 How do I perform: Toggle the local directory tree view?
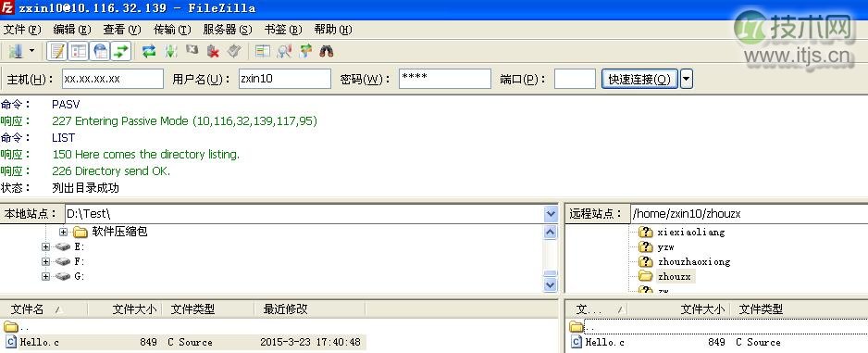pyautogui.click(x=79, y=52)
